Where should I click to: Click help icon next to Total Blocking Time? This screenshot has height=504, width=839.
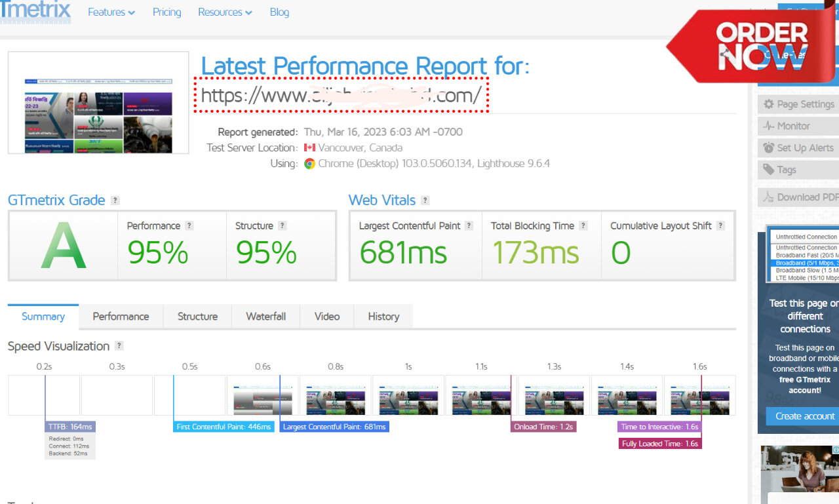click(x=583, y=225)
